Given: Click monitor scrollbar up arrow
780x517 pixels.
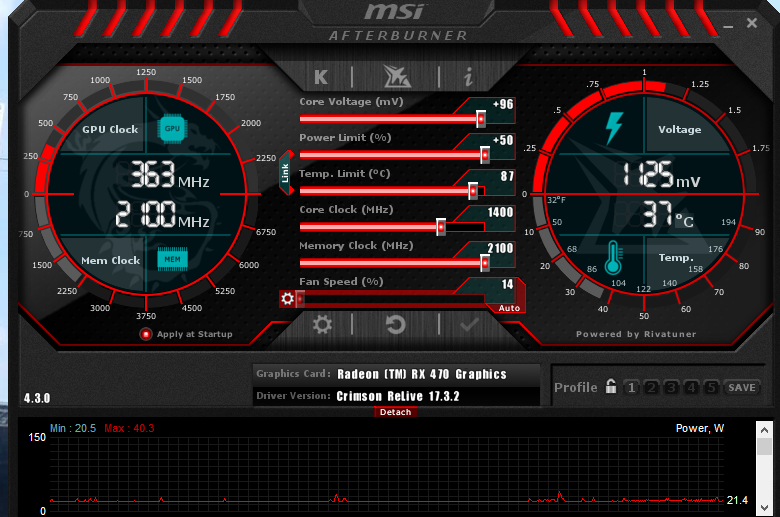Looking at the screenshot, I should [x=764, y=429].
